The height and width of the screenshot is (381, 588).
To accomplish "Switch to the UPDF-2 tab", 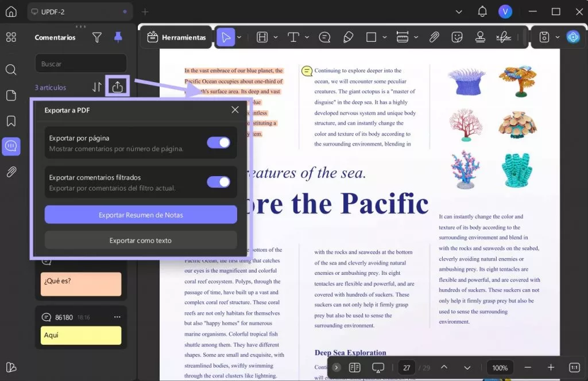I will click(79, 11).
